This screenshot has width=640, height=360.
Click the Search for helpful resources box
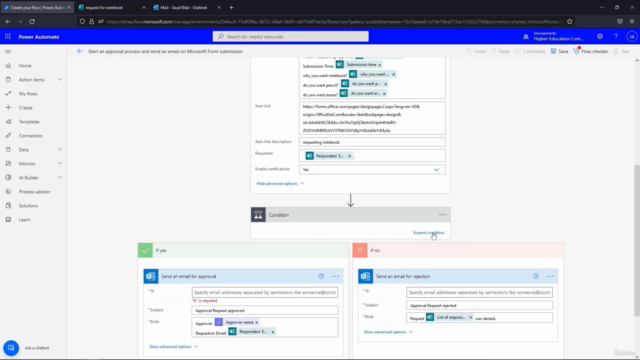pyautogui.click(x=291, y=37)
